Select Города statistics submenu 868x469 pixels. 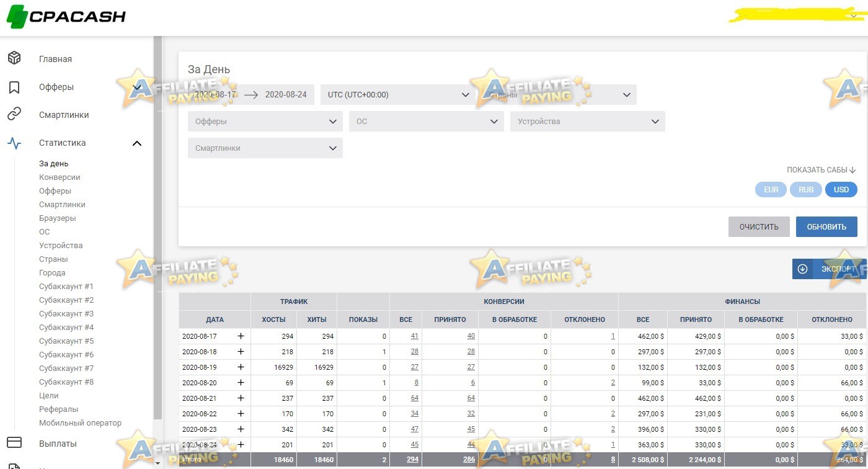(x=52, y=273)
